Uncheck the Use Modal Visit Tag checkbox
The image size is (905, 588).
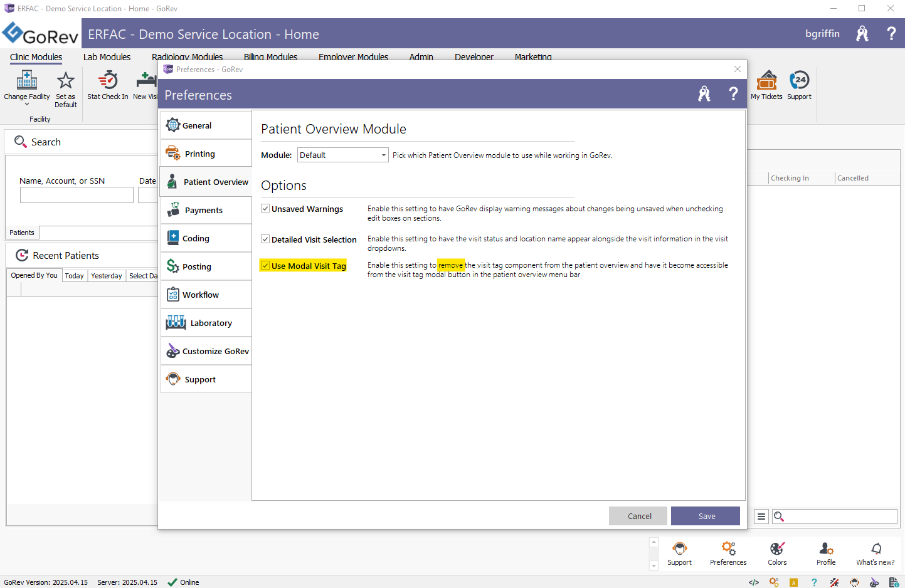(x=265, y=266)
